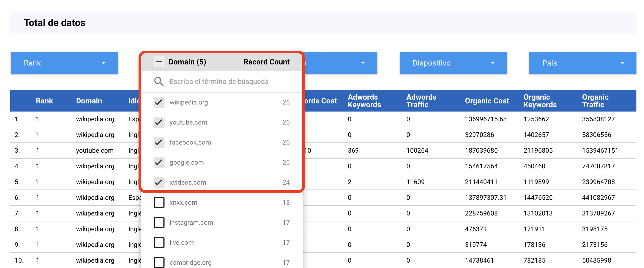This screenshot has width=644, height=268.
Task: Check the live.com checkbox
Action: [x=159, y=243]
